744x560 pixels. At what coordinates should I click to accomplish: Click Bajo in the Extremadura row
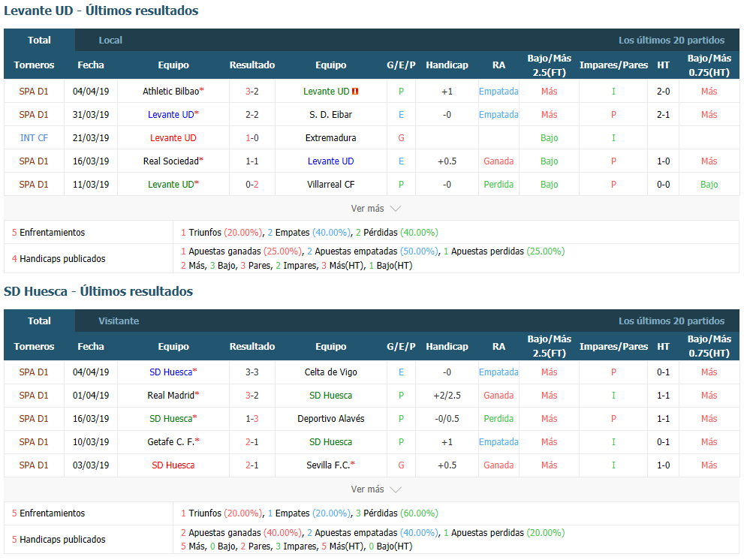click(549, 138)
